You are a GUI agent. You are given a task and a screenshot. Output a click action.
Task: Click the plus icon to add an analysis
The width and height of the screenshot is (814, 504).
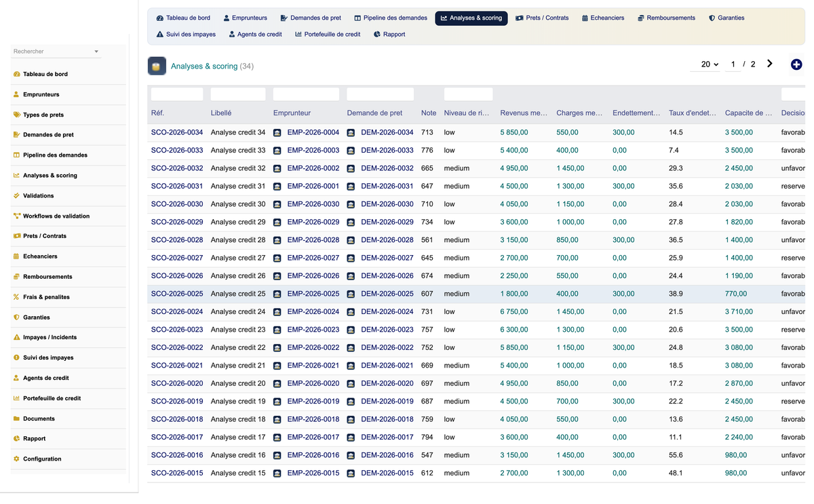pyautogui.click(x=796, y=64)
